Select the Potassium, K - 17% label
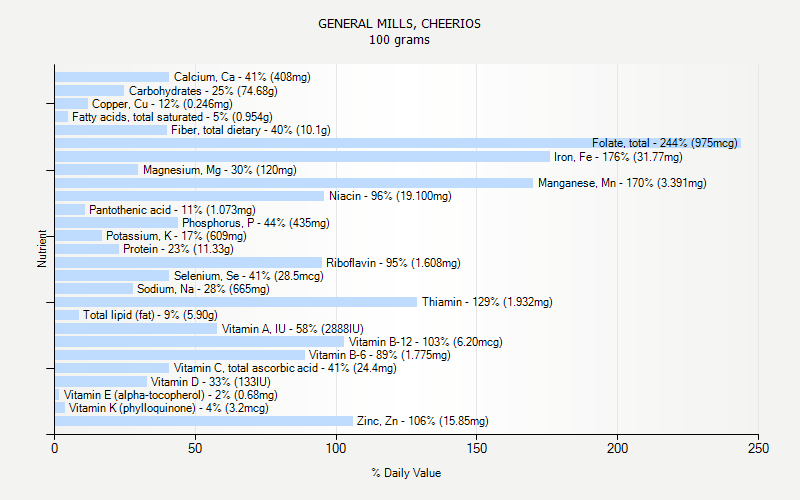800x500 pixels. click(176, 236)
